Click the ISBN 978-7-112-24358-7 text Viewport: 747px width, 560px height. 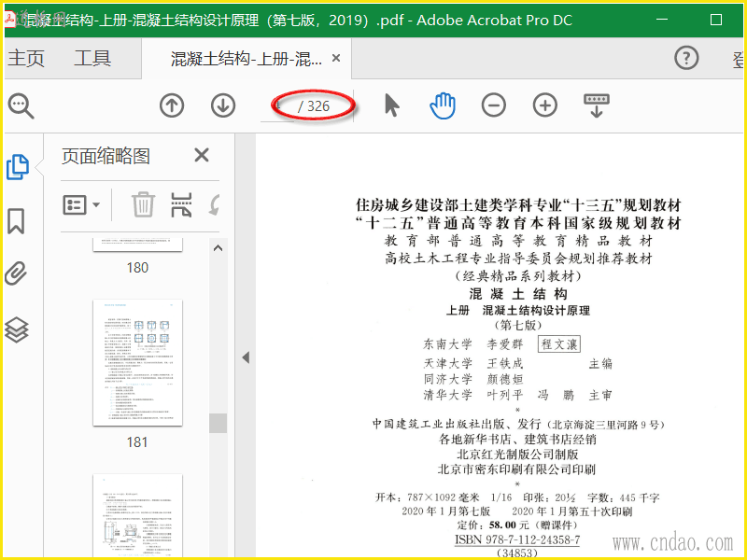coord(517,539)
